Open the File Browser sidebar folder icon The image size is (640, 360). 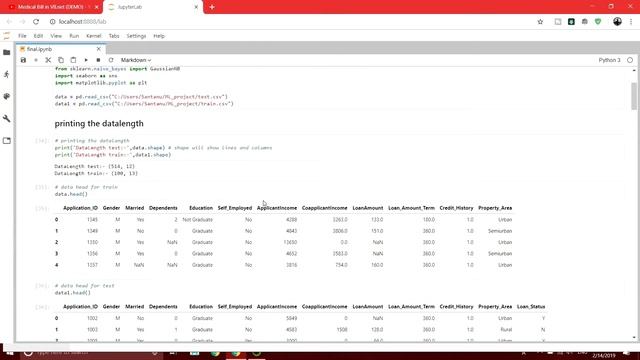[7, 52]
